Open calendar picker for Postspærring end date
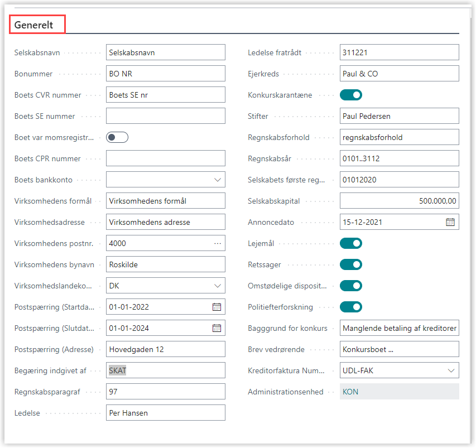476x448 pixels. (217, 328)
